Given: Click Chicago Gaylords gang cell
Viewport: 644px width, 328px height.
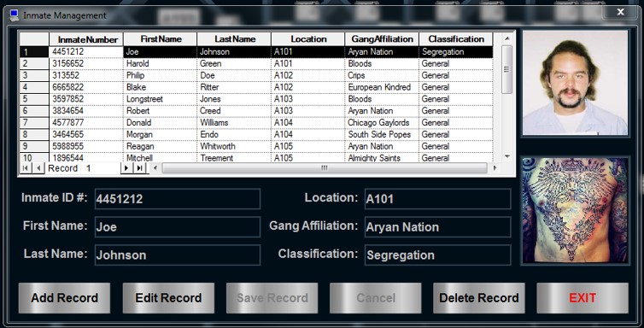Looking at the screenshot, I should click(382, 123).
